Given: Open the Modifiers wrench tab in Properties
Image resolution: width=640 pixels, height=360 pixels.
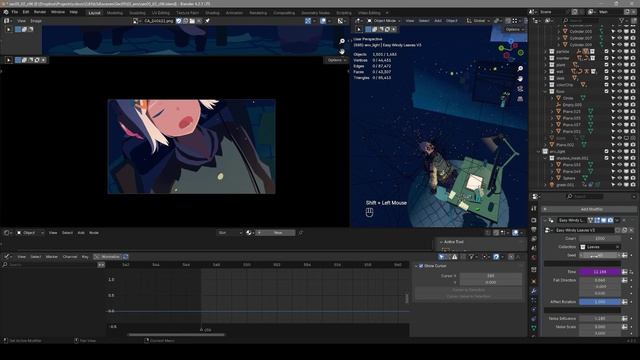Looking at the screenshot, I should coord(534,291).
